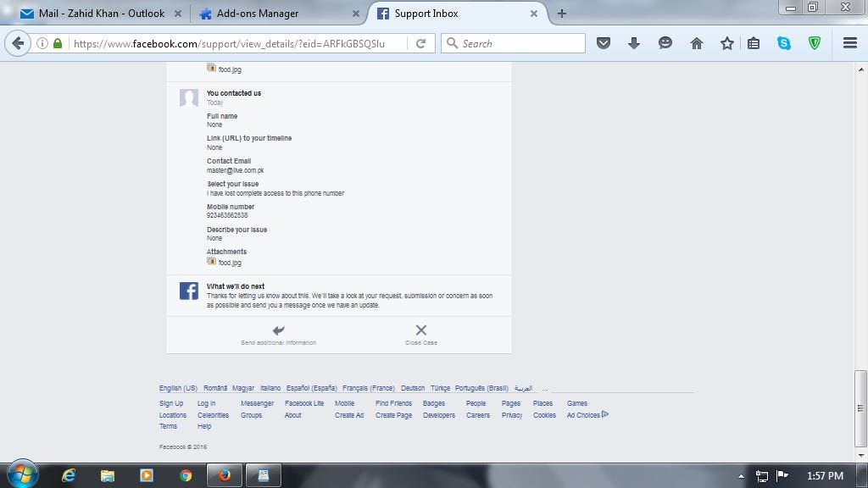This screenshot has width=868, height=488.
Task: Click the page vertical scrollbar thumb
Action: click(860, 408)
